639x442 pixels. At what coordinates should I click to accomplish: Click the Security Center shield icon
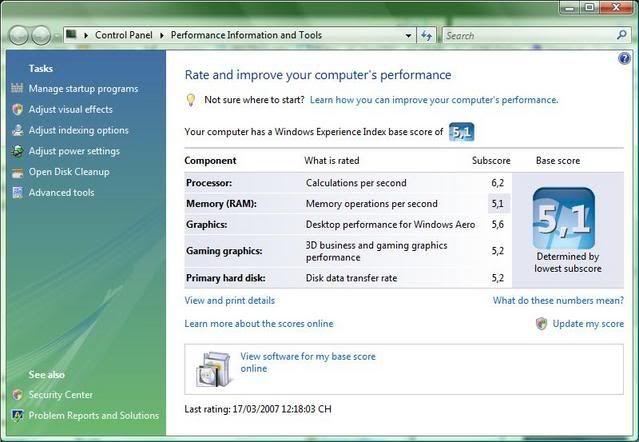coord(17,394)
